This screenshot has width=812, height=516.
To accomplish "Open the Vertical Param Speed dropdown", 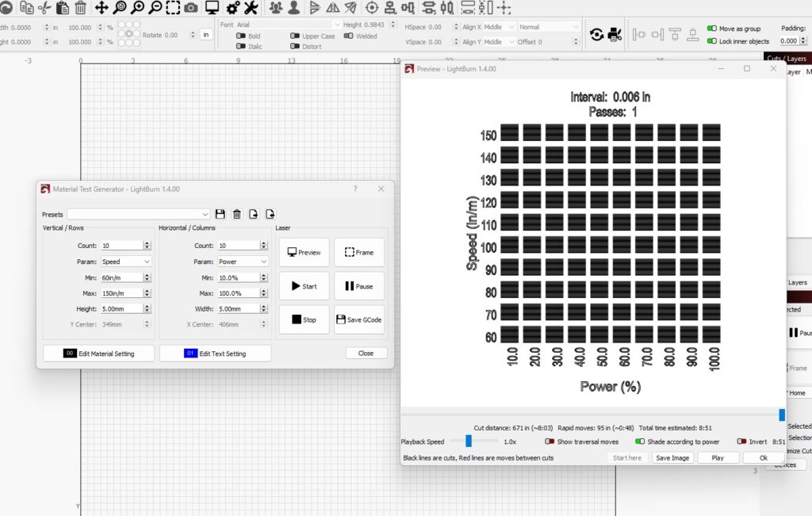I will tap(126, 262).
